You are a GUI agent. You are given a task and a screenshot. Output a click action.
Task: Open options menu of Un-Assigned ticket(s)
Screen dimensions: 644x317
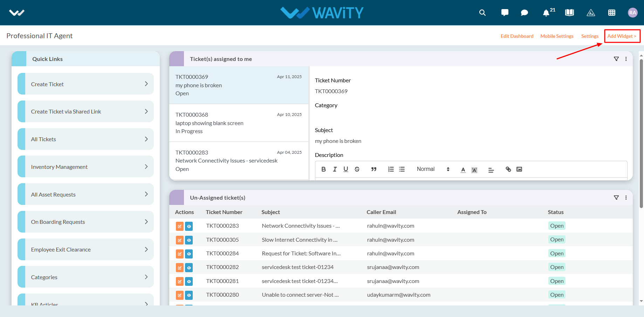(x=626, y=198)
